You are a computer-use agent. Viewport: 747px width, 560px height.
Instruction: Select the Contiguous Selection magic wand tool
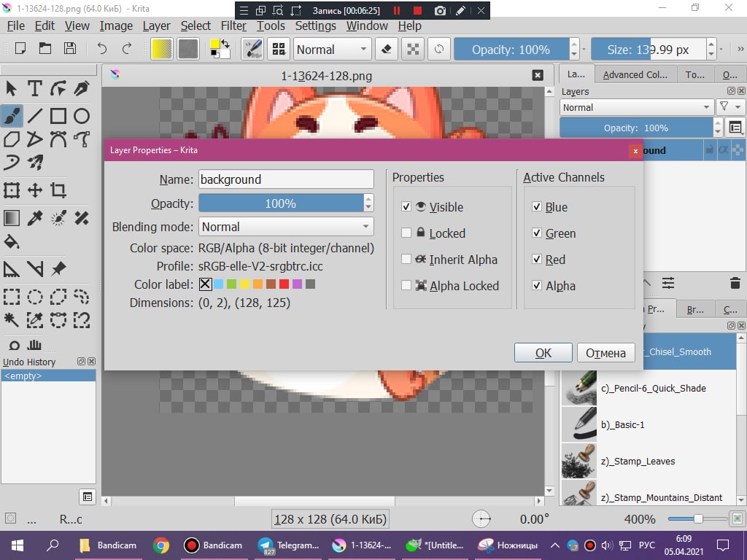click(12, 319)
